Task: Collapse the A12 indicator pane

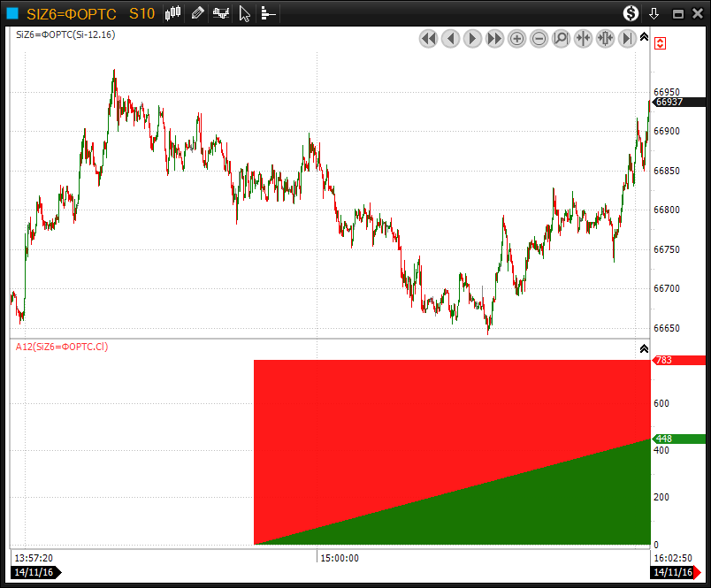Action: pyautogui.click(x=644, y=348)
